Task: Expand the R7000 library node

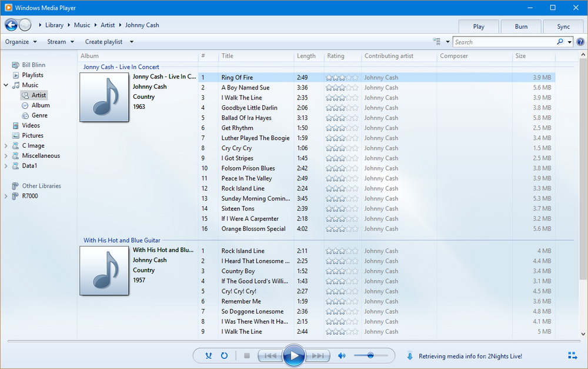Action: tap(6, 196)
